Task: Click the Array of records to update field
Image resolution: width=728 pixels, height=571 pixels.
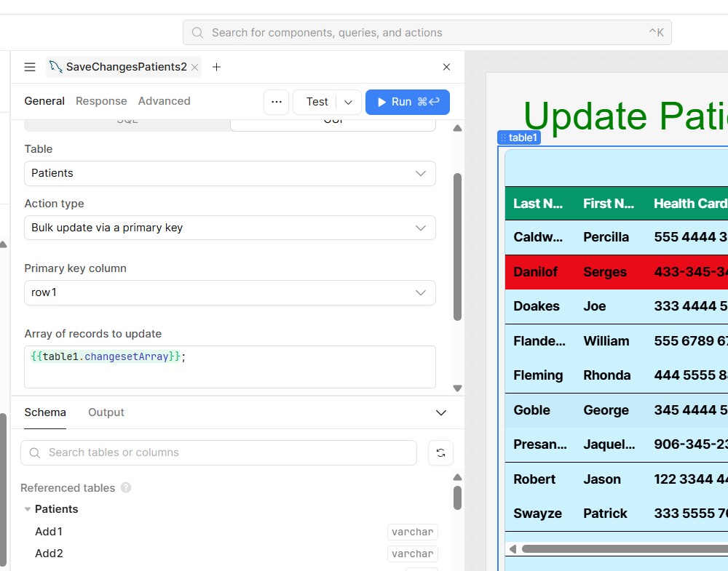Action: click(x=229, y=367)
